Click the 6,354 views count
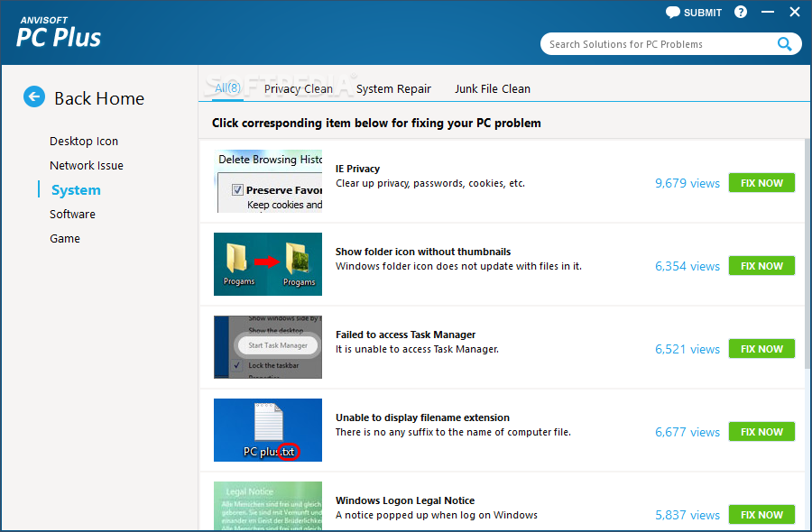Screen dimensions: 812x532 pos(687,266)
